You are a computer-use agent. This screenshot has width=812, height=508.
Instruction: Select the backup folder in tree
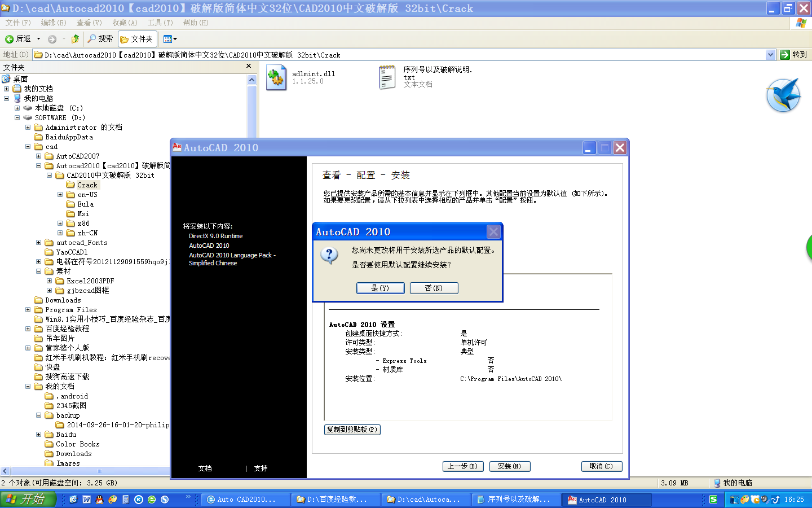coord(68,415)
